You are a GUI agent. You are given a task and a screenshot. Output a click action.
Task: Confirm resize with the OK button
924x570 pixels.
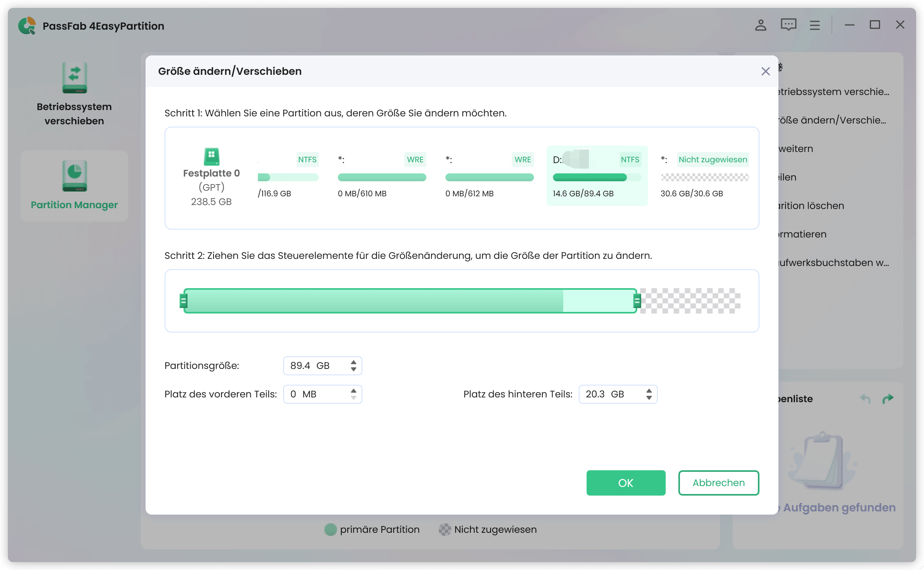coord(625,483)
